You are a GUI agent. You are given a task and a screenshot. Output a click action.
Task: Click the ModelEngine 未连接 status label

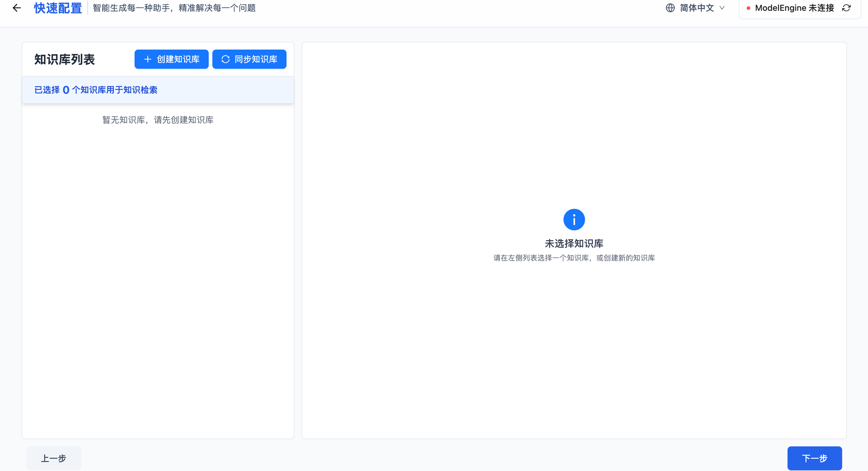pos(794,8)
